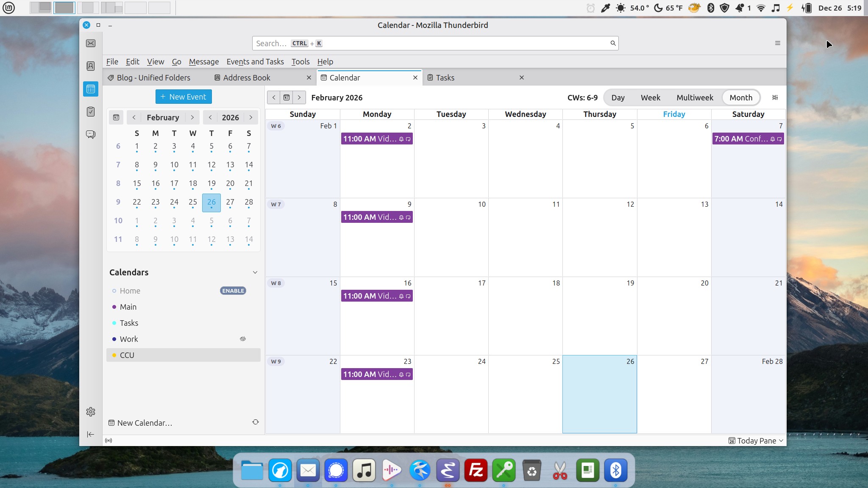This screenshot has width=868, height=488.
Task: Open the Thunderbird hamburger app menu
Action: pyautogui.click(x=777, y=43)
